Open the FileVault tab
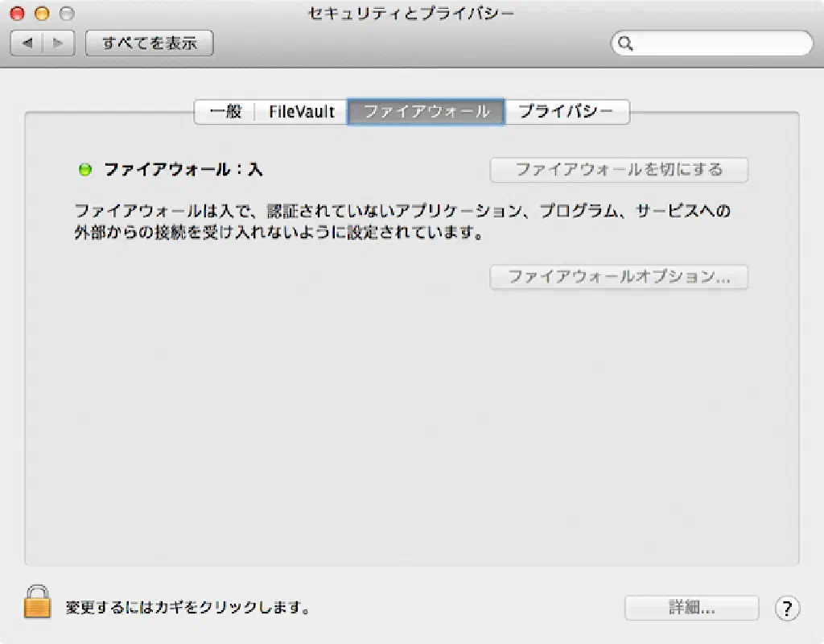Image resolution: width=824 pixels, height=644 pixels. (x=301, y=112)
